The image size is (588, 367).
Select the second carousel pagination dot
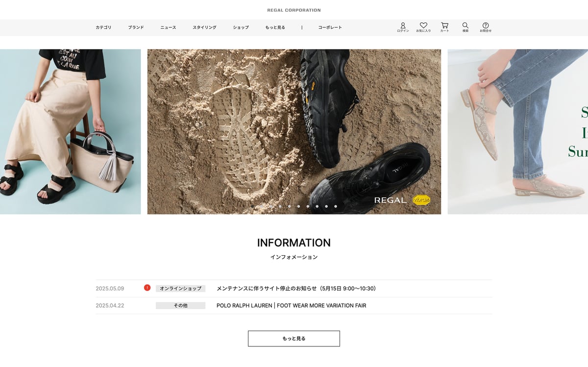tap(262, 206)
